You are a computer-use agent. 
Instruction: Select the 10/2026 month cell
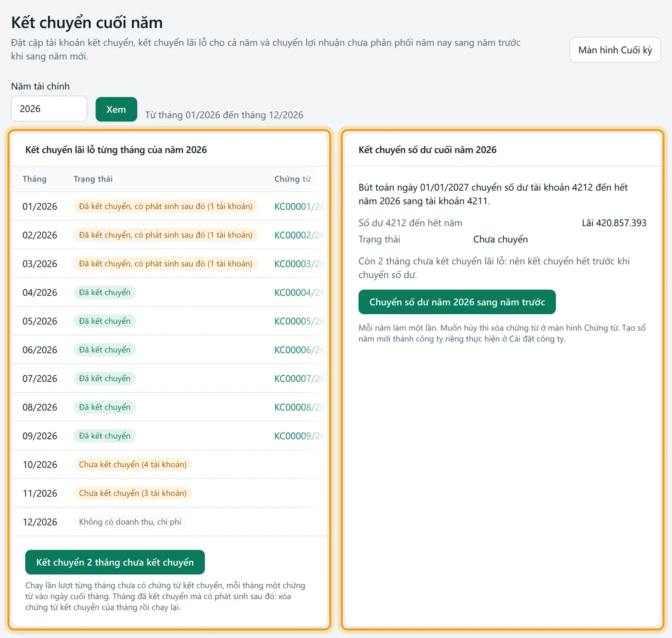click(40, 465)
